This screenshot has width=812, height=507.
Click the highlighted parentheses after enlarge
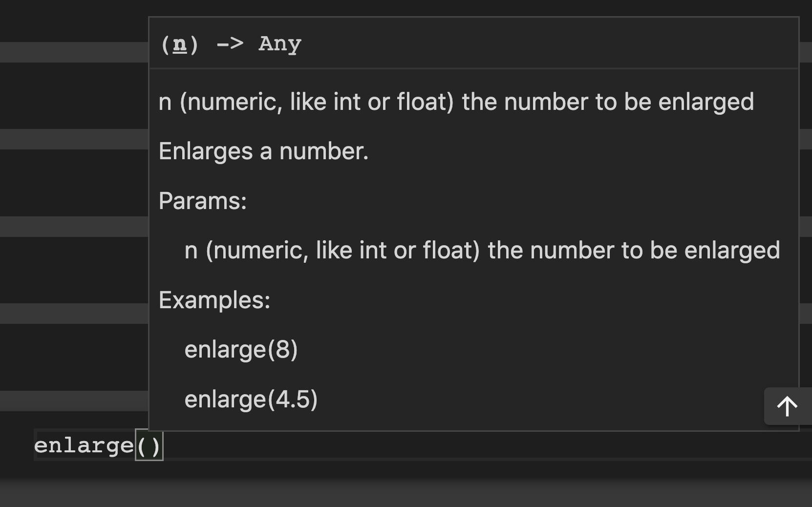[149, 444]
